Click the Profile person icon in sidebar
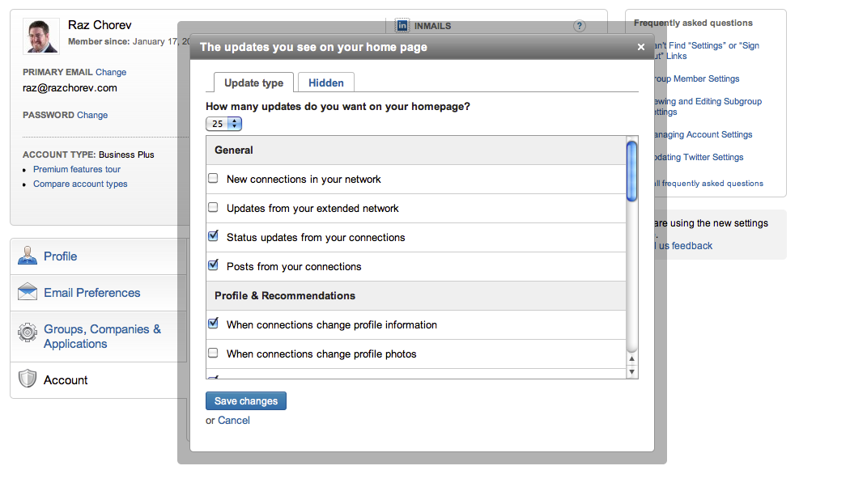850x504 pixels. coord(28,256)
